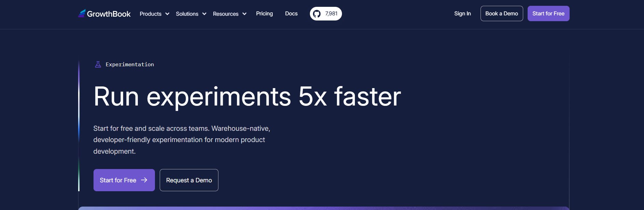Click the GrowthBook logo
644x210 pixels.
click(104, 14)
